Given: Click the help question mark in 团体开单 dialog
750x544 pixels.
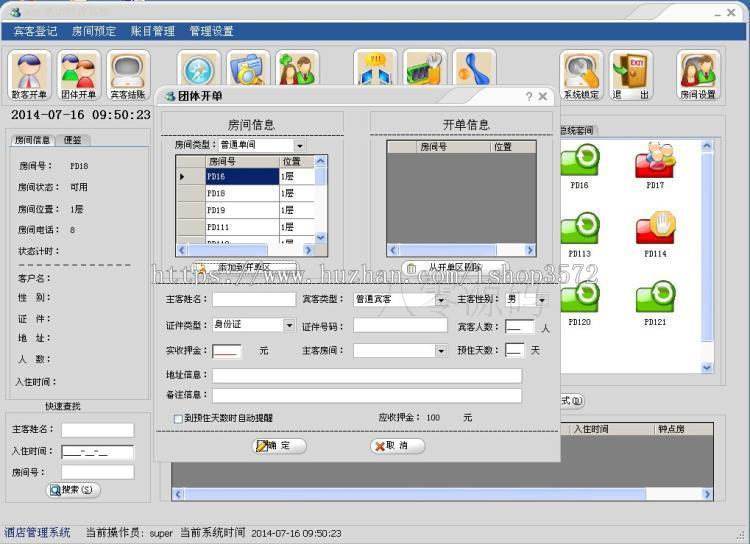Looking at the screenshot, I should click(x=529, y=97).
